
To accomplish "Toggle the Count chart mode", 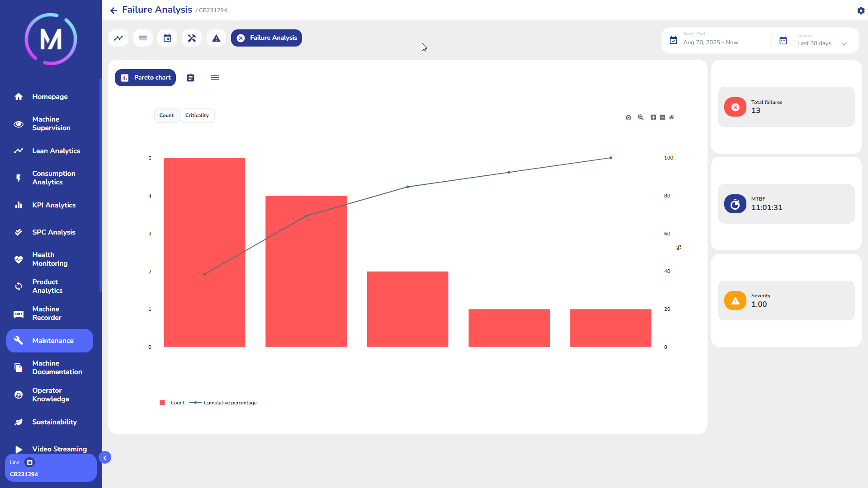I will [166, 116].
